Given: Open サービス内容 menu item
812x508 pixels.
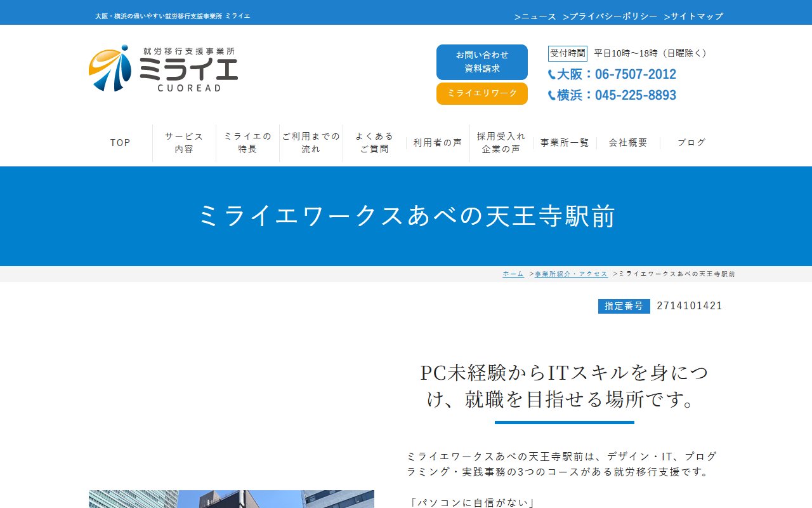Looking at the screenshot, I should click(x=184, y=143).
